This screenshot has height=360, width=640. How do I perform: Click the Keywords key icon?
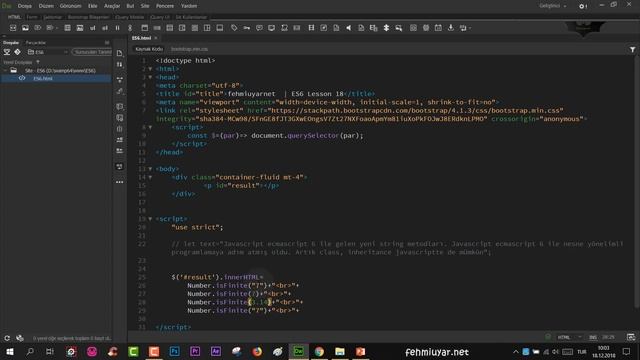point(247,28)
